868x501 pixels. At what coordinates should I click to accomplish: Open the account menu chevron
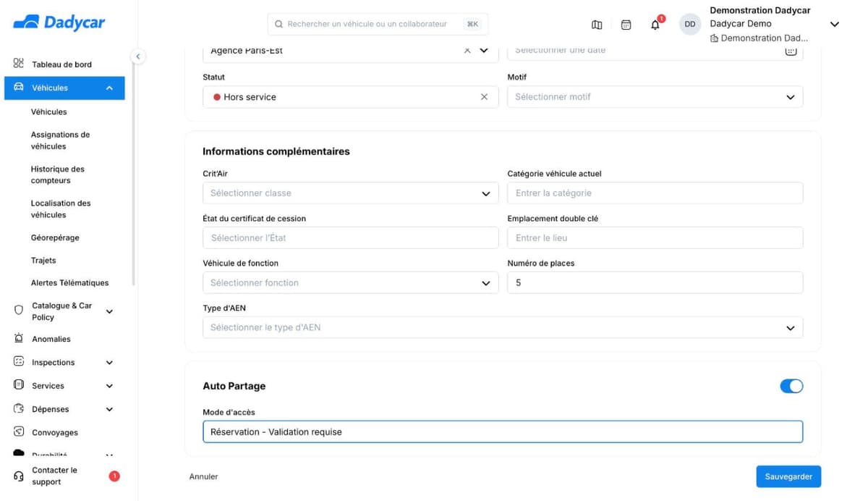pyautogui.click(x=834, y=25)
